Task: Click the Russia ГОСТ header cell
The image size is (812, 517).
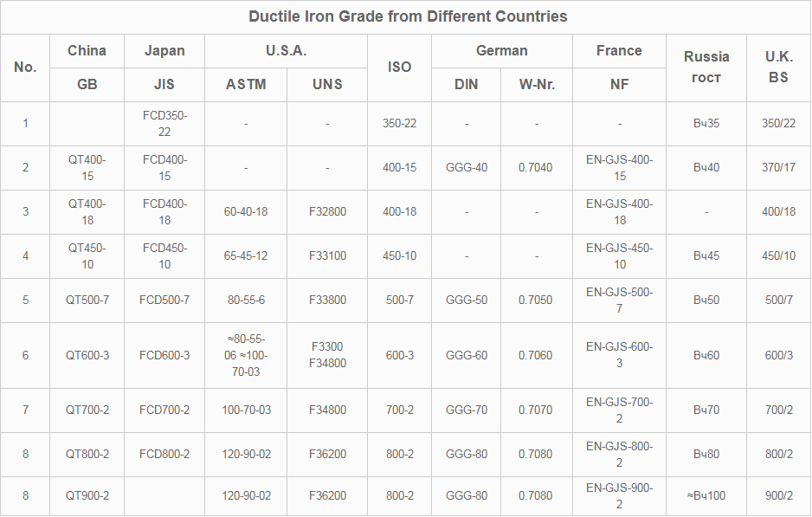Action: click(x=706, y=68)
